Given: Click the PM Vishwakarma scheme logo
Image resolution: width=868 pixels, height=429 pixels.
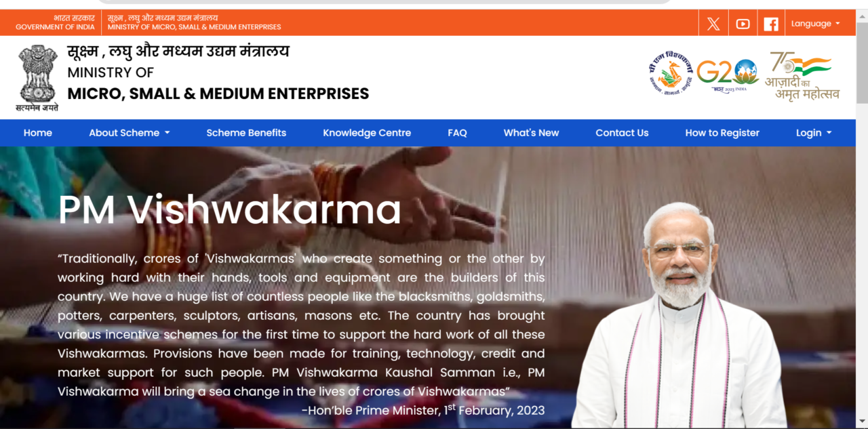Looking at the screenshot, I should click(x=670, y=73).
